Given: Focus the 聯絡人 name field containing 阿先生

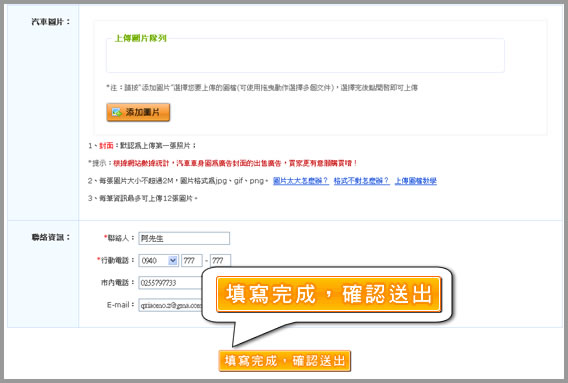Looking at the screenshot, I should tap(184, 238).
